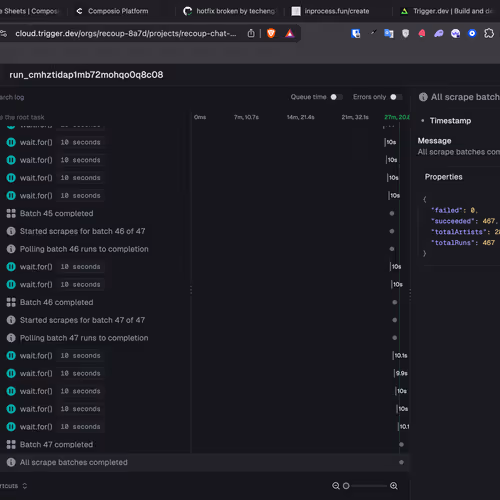The height and width of the screenshot is (500, 500).
Task: Click the Brave rewards triangle icon
Action: pos(290,33)
